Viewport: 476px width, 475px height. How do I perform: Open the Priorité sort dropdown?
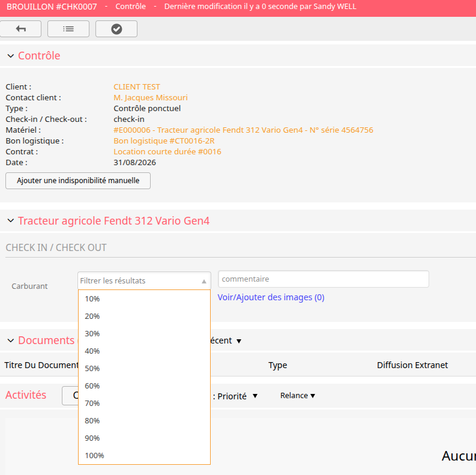(255, 396)
